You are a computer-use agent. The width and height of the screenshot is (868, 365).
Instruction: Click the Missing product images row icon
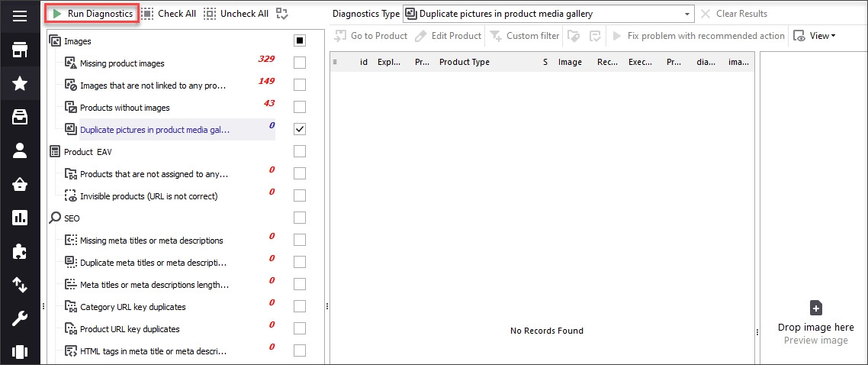(70, 63)
